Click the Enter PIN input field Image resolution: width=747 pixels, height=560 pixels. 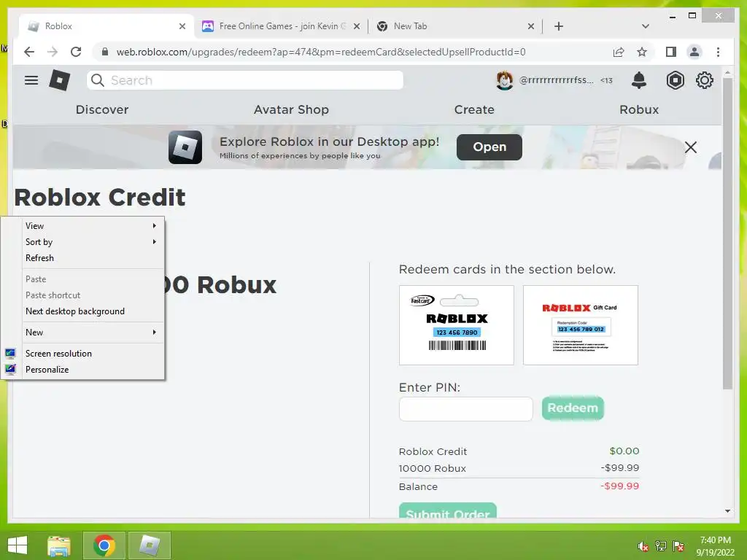pos(466,409)
